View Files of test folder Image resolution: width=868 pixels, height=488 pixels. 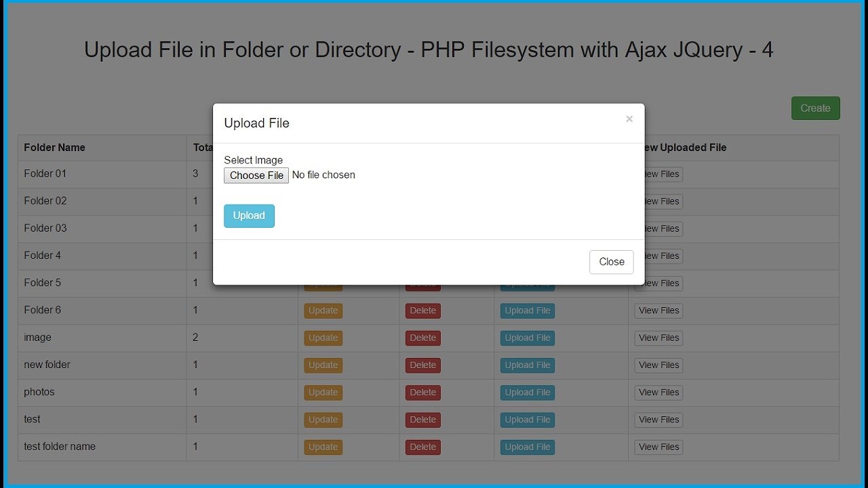658,420
